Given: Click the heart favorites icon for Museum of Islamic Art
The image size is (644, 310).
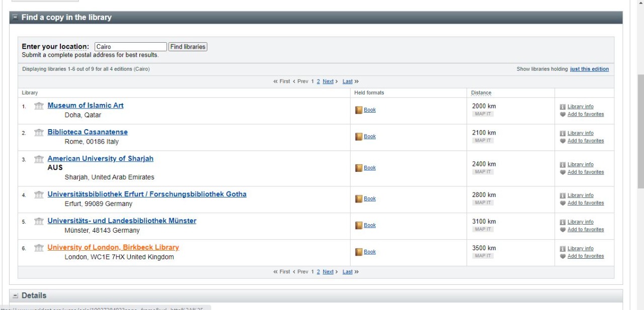Looking at the screenshot, I should pyautogui.click(x=563, y=115).
